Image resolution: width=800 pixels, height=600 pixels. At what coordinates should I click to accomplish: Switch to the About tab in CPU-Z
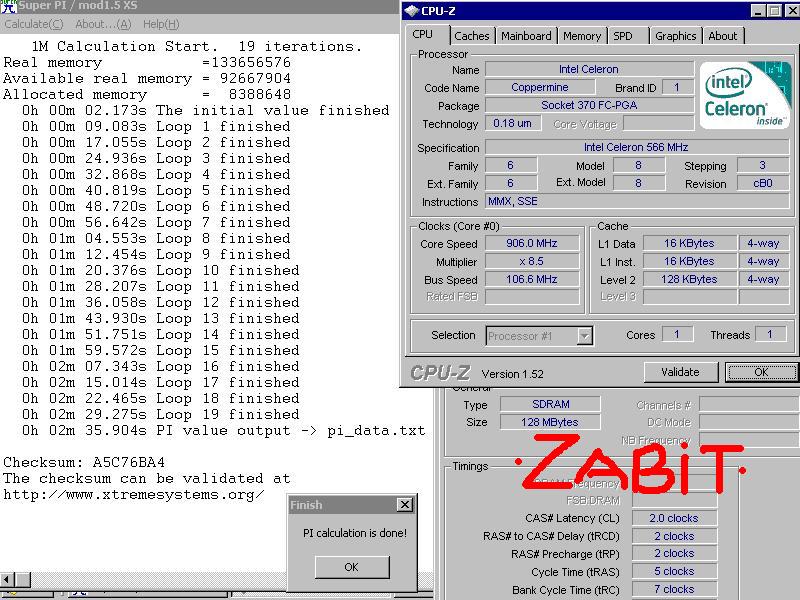[x=722, y=36]
